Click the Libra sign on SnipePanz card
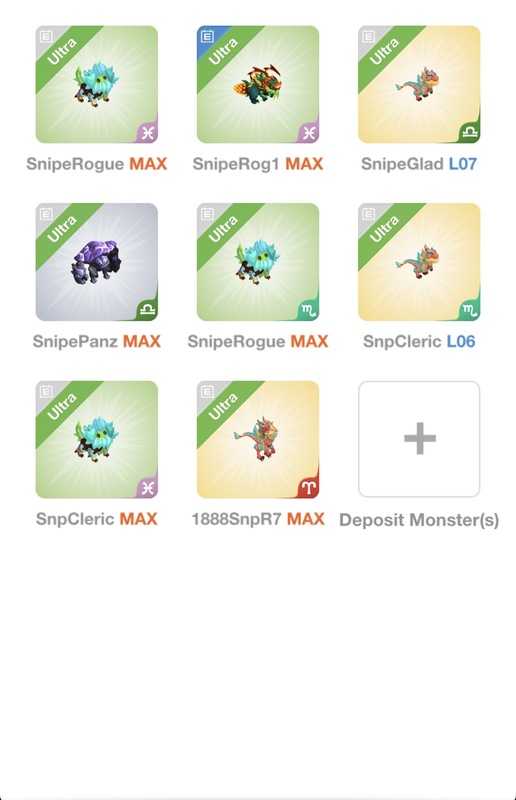This screenshot has width=516, height=800. tap(148, 310)
